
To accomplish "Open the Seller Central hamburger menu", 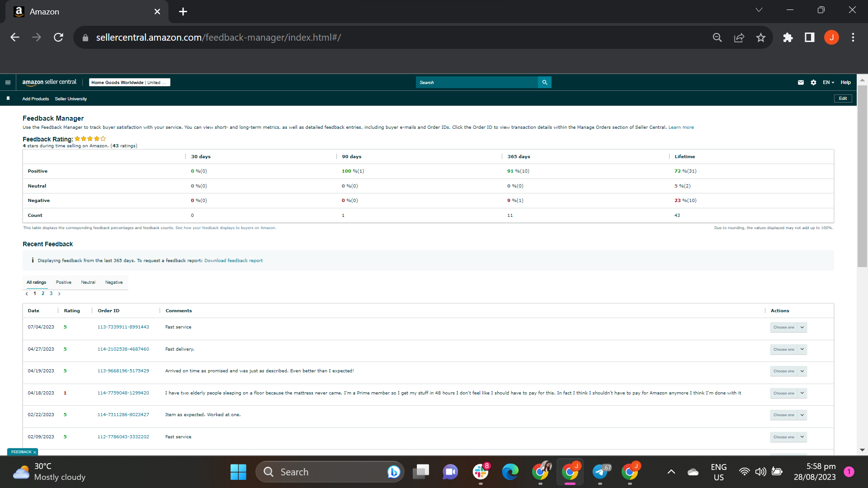I will pos(8,82).
